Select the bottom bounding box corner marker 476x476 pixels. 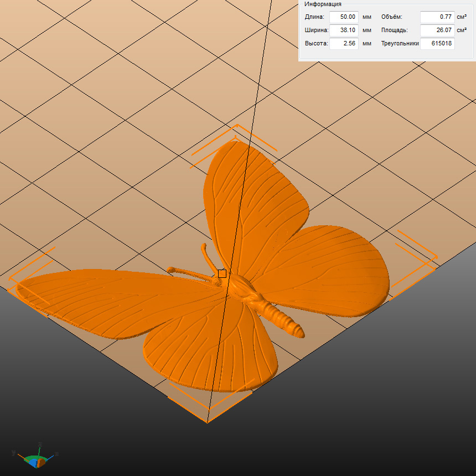(x=208, y=416)
